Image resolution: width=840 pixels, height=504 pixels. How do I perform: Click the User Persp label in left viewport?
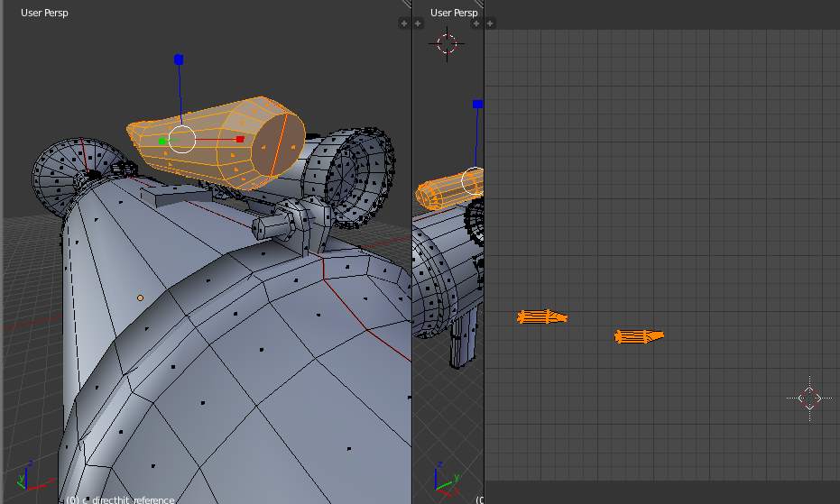pos(44,13)
